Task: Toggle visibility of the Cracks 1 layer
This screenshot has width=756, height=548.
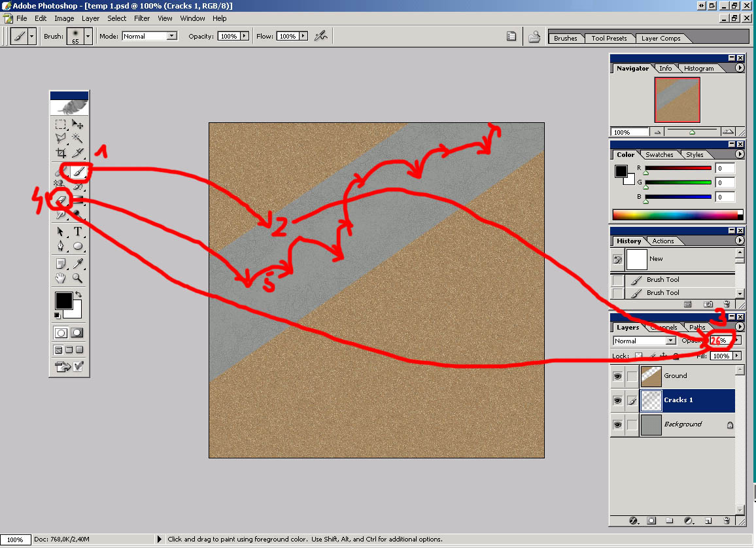Action: (x=617, y=400)
